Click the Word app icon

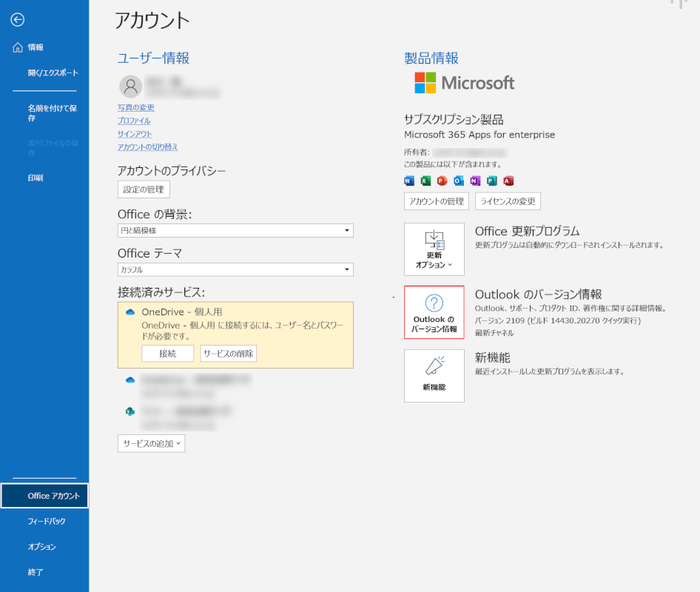(409, 181)
